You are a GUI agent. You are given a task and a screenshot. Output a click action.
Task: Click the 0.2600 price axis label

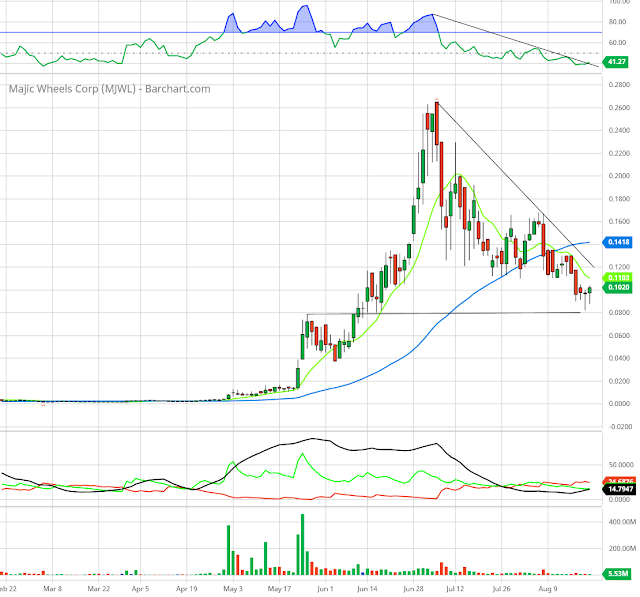619,108
